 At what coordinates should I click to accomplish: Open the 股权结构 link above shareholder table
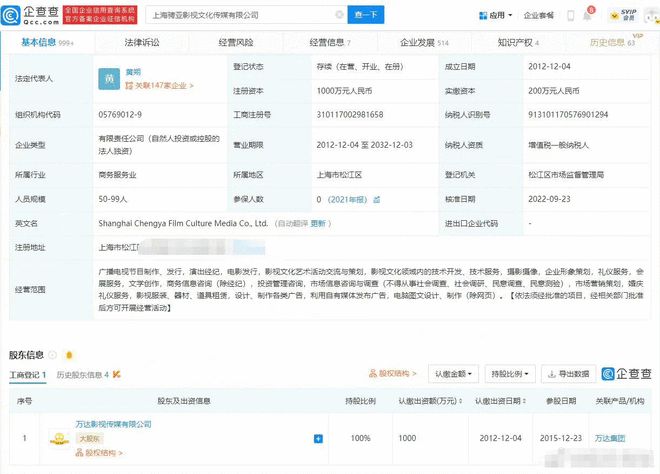coord(392,373)
